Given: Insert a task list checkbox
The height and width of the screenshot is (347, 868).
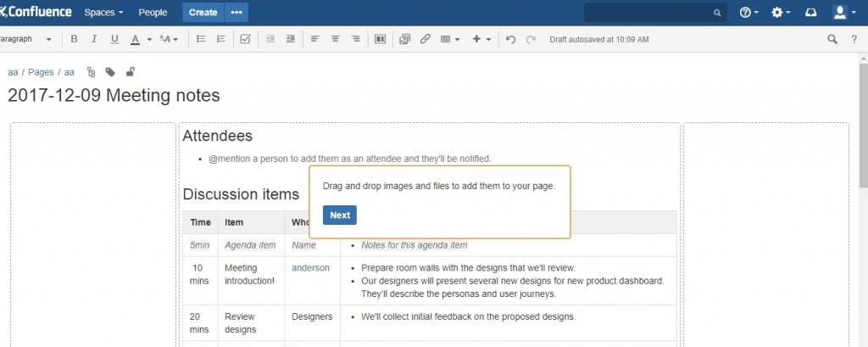Looking at the screenshot, I should [x=245, y=39].
